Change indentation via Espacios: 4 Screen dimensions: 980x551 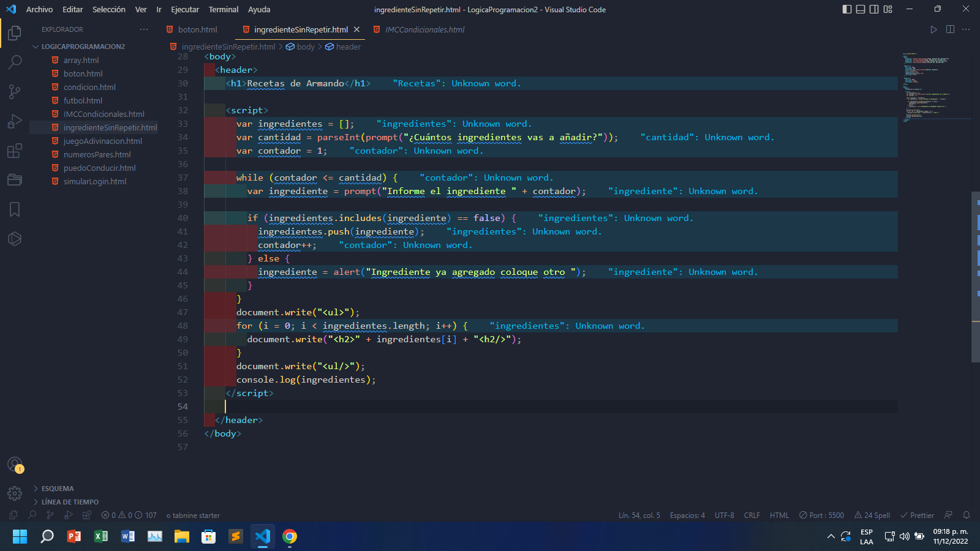[687, 515]
